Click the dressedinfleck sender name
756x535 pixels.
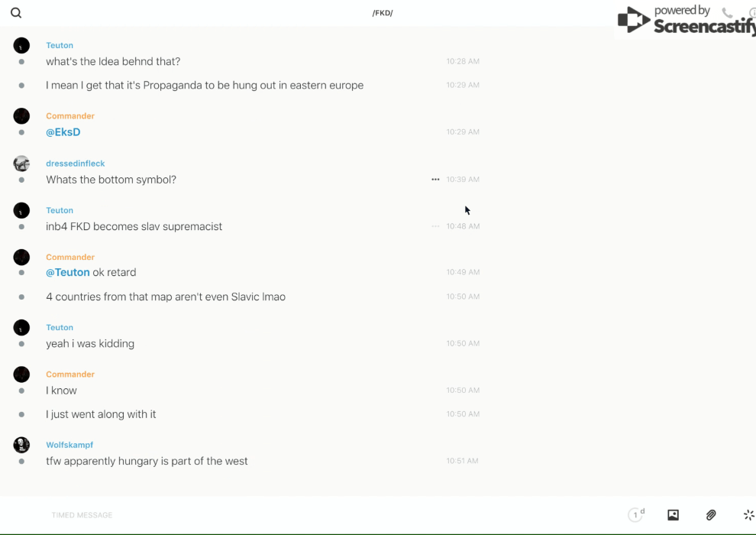[x=76, y=164]
